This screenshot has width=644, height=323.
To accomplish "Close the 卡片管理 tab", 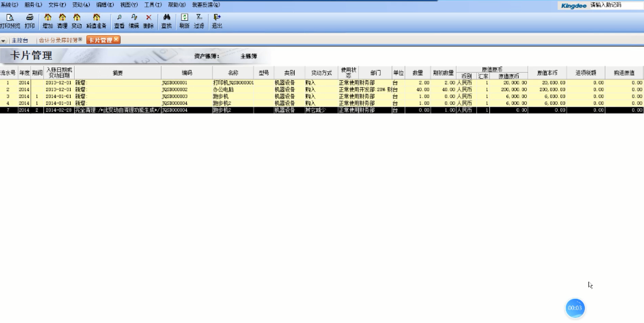I will pos(116,40).
